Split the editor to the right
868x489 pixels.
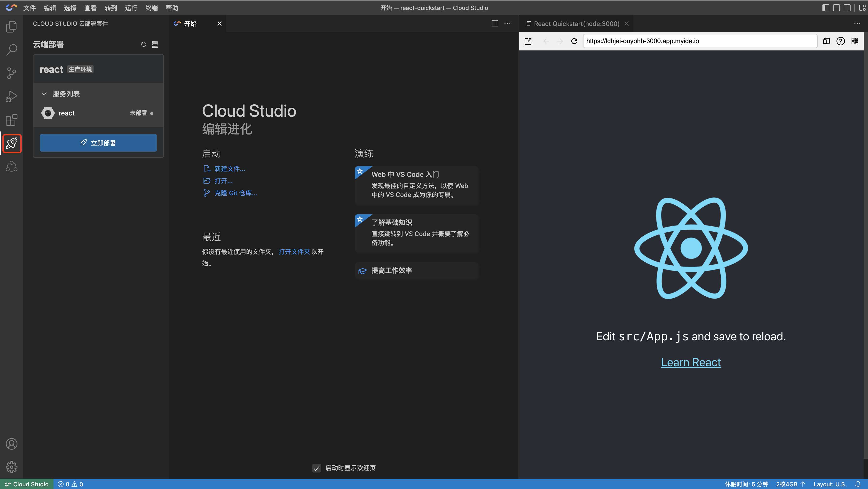coord(495,24)
